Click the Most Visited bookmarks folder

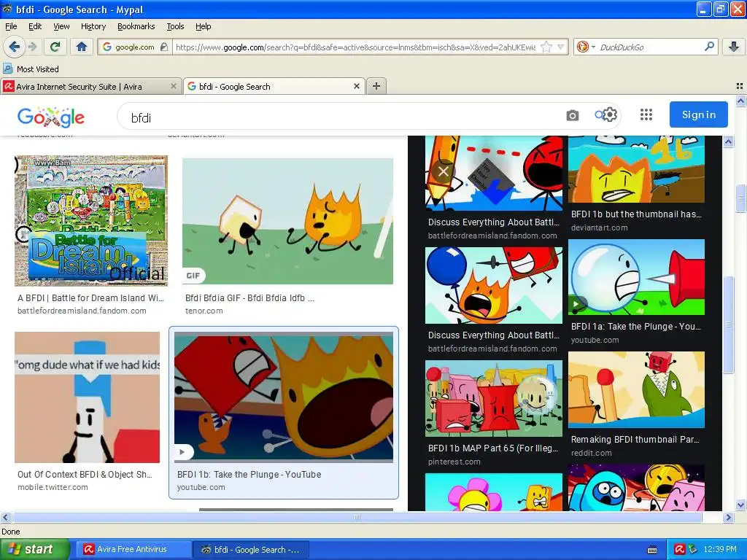coord(31,69)
